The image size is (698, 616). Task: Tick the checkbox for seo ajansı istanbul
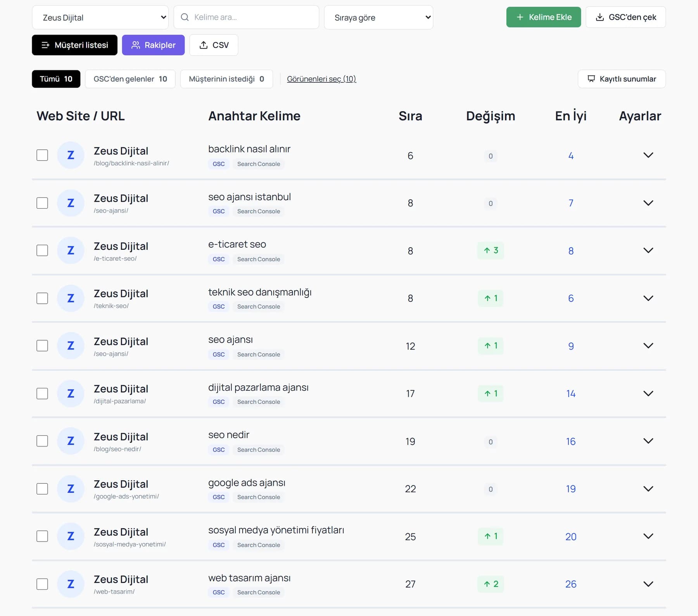pyautogui.click(x=42, y=203)
